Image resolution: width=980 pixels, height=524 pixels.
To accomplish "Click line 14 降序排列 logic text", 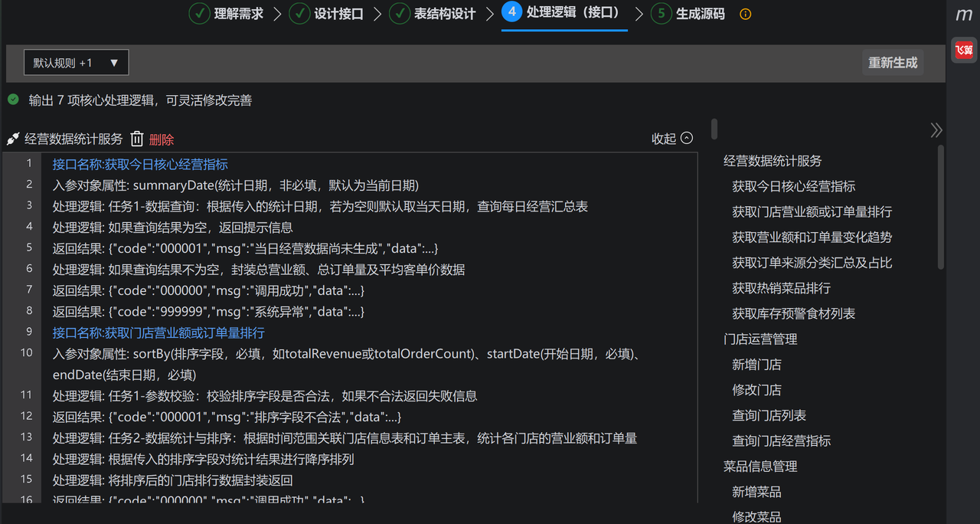I will [203, 460].
